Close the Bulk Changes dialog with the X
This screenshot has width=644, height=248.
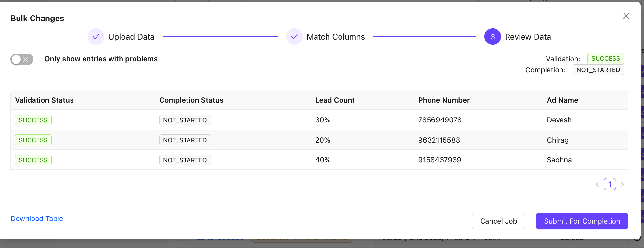coord(626,16)
